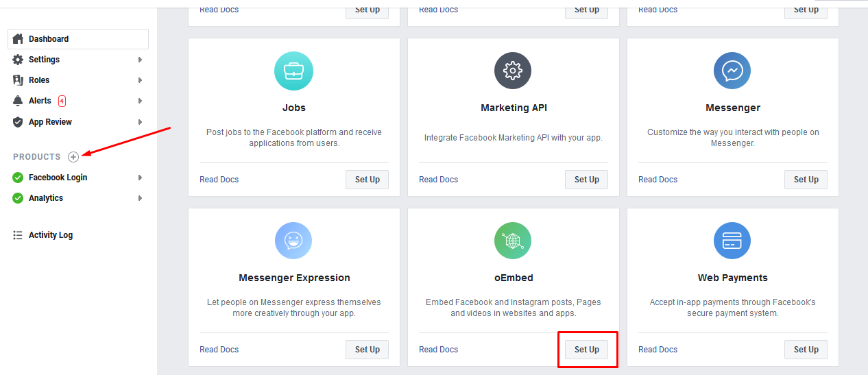
Task: Click the 'Embed Facebook and Instagram posts' description
Action: [514, 308]
